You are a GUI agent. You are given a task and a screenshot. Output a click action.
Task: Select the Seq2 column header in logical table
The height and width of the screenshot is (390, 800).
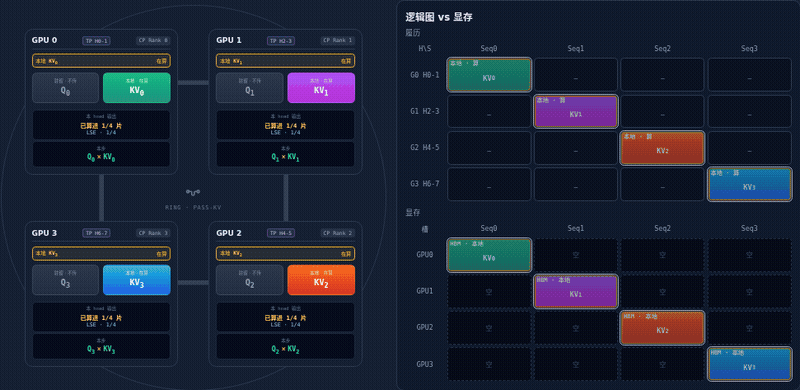(662, 49)
